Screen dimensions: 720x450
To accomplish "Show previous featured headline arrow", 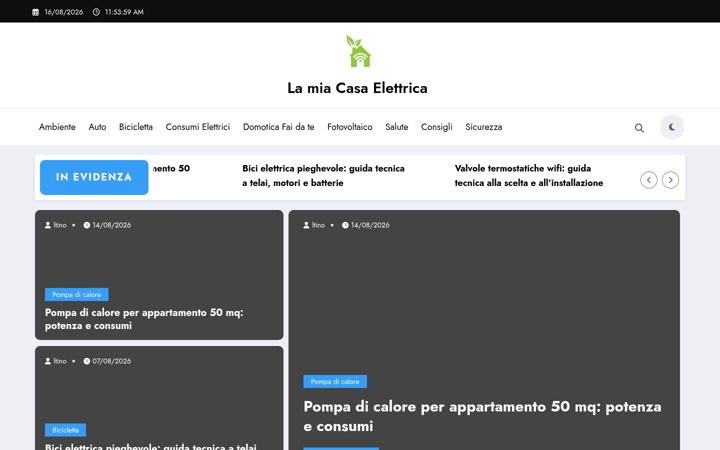I will (x=648, y=180).
